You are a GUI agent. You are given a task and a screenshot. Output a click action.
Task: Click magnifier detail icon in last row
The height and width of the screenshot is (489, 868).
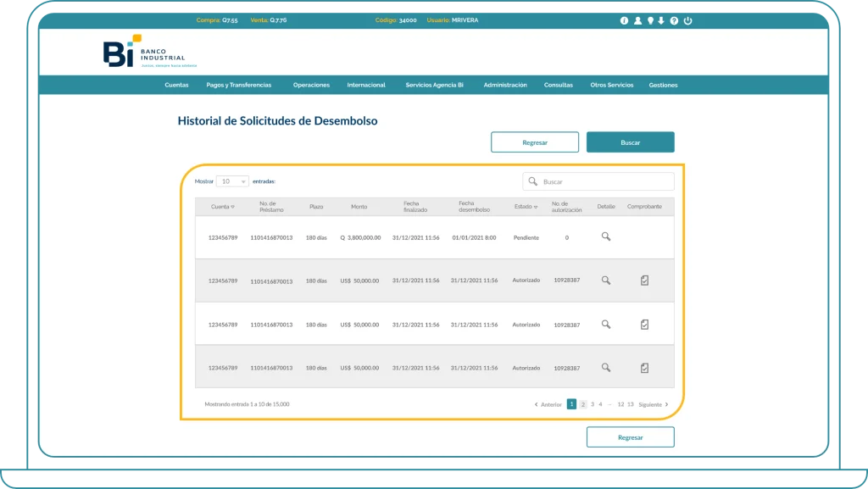pyautogui.click(x=606, y=367)
